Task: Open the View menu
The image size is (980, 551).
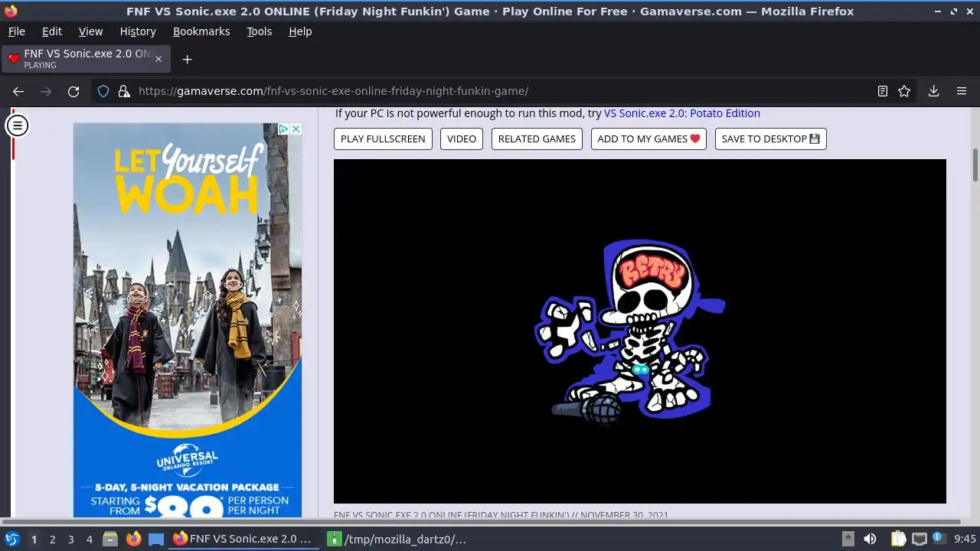Action: pos(90,31)
